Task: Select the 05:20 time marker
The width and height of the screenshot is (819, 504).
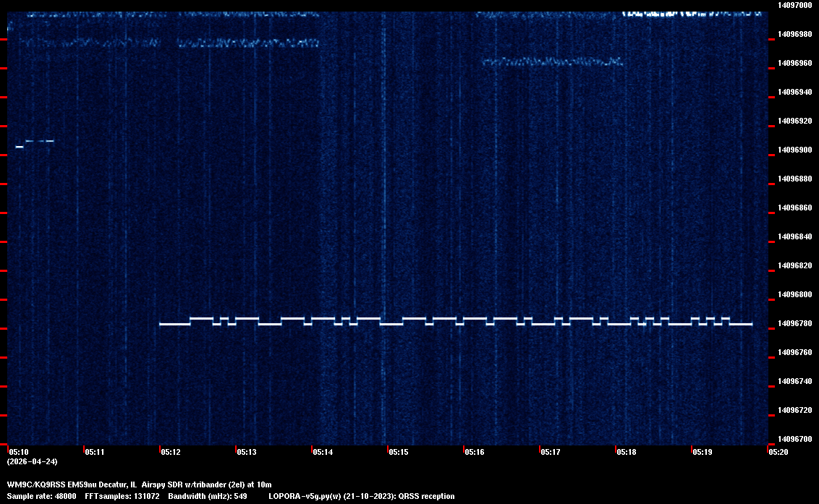Action: click(778, 452)
